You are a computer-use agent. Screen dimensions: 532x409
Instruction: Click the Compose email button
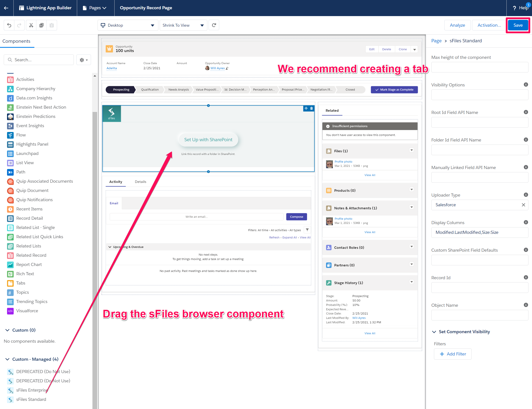coord(297,217)
